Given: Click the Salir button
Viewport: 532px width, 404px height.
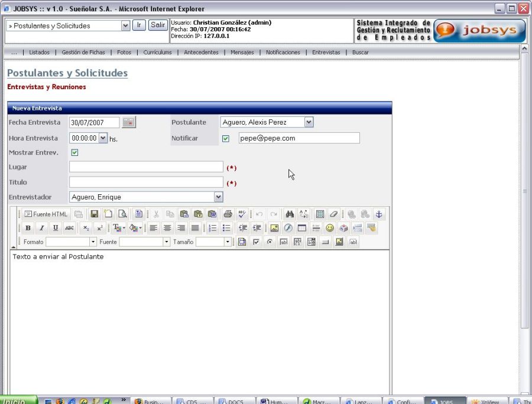Looking at the screenshot, I should point(157,25).
